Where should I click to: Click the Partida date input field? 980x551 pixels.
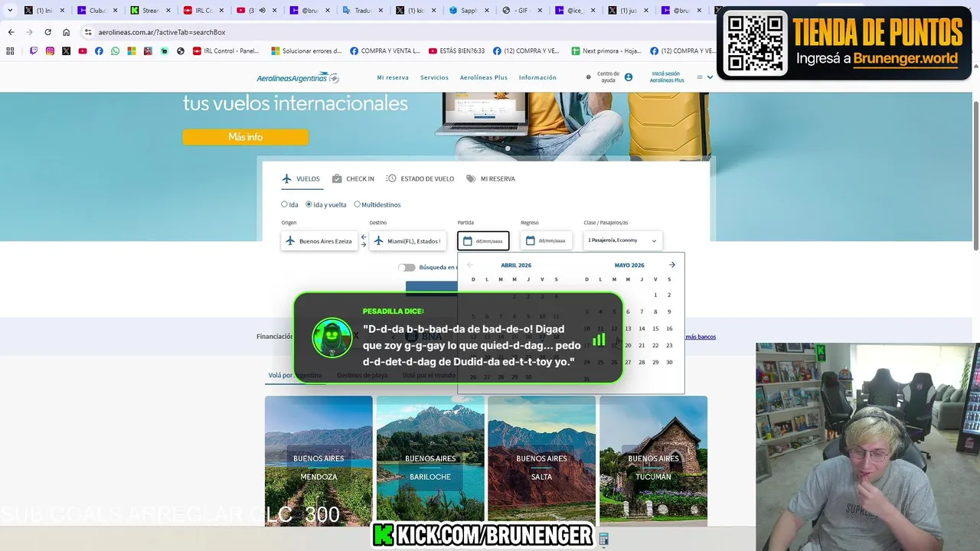pos(483,241)
